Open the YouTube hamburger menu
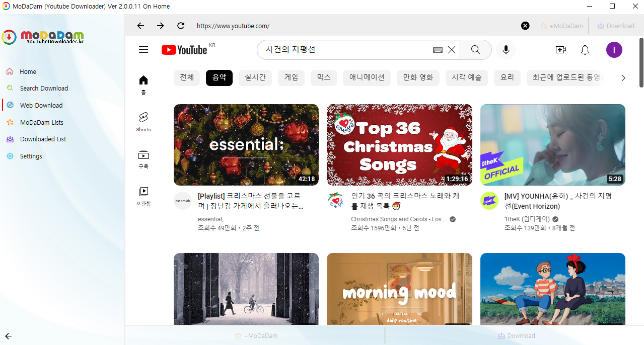Viewport: 644px width, 345px height. click(x=144, y=49)
